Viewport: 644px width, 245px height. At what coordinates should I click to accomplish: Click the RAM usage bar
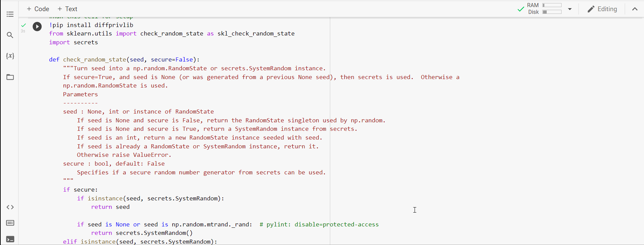(552, 5)
